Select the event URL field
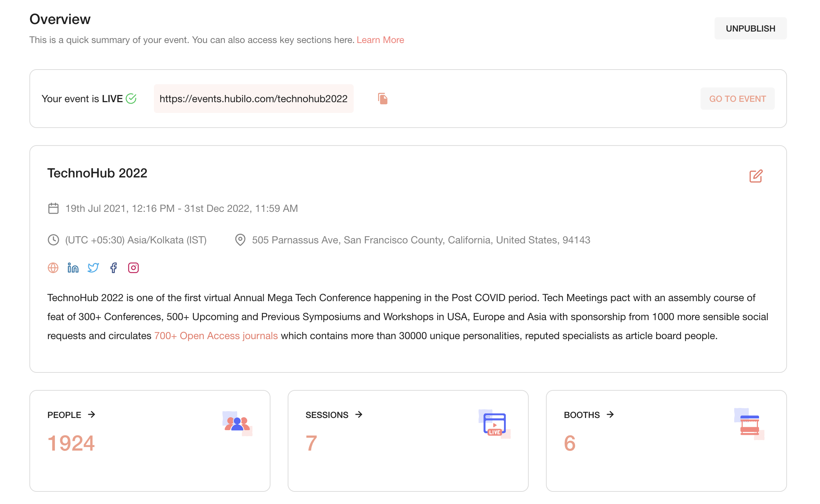The image size is (820, 504). [x=254, y=99]
